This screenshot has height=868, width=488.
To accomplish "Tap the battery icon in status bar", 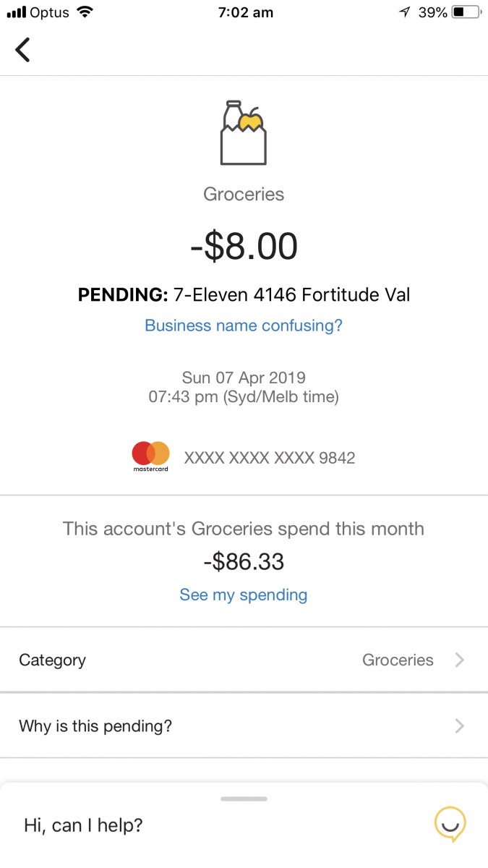I will coord(466,12).
